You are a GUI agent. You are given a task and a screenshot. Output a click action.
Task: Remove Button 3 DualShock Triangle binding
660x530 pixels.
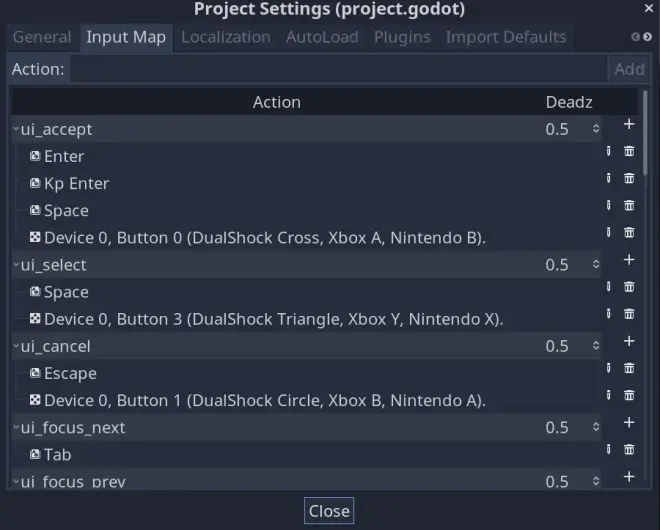[x=629, y=314]
